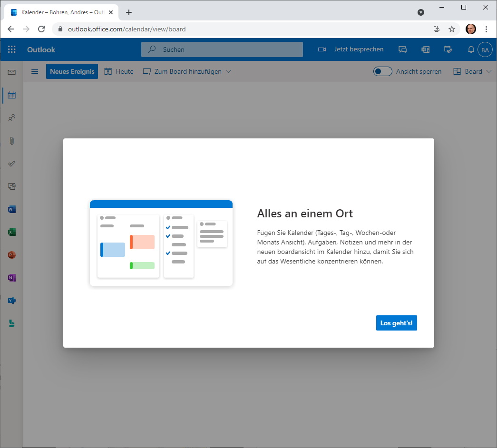
Task: Open Chrome profile avatar
Action: click(471, 29)
